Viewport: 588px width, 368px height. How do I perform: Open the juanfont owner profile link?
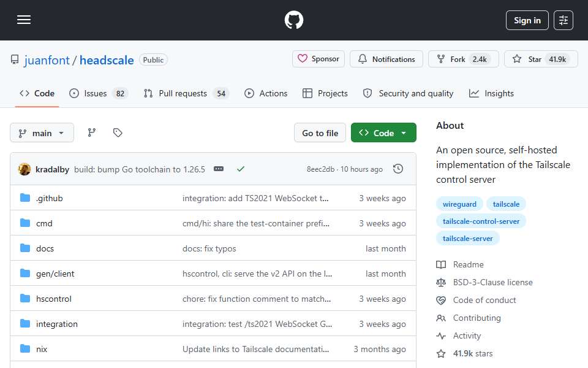point(47,60)
